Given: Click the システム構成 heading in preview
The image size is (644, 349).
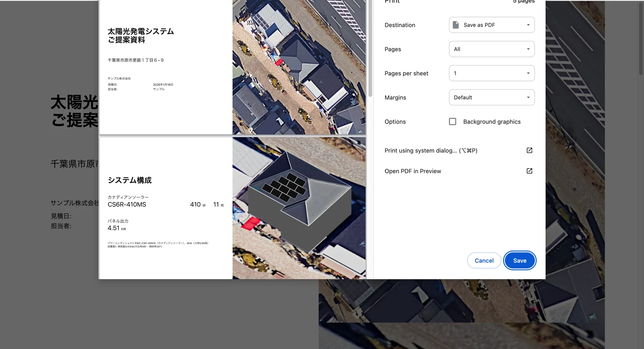Looking at the screenshot, I should [129, 180].
